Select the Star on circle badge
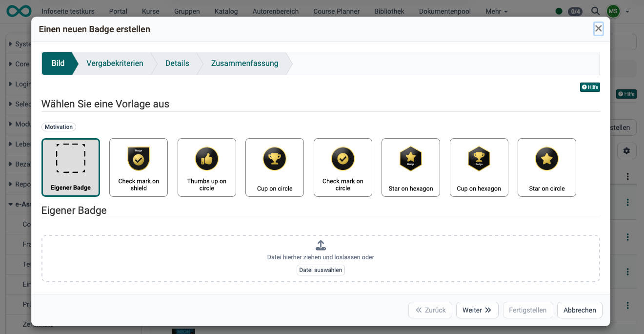The image size is (644, 334). click(547, 167)
